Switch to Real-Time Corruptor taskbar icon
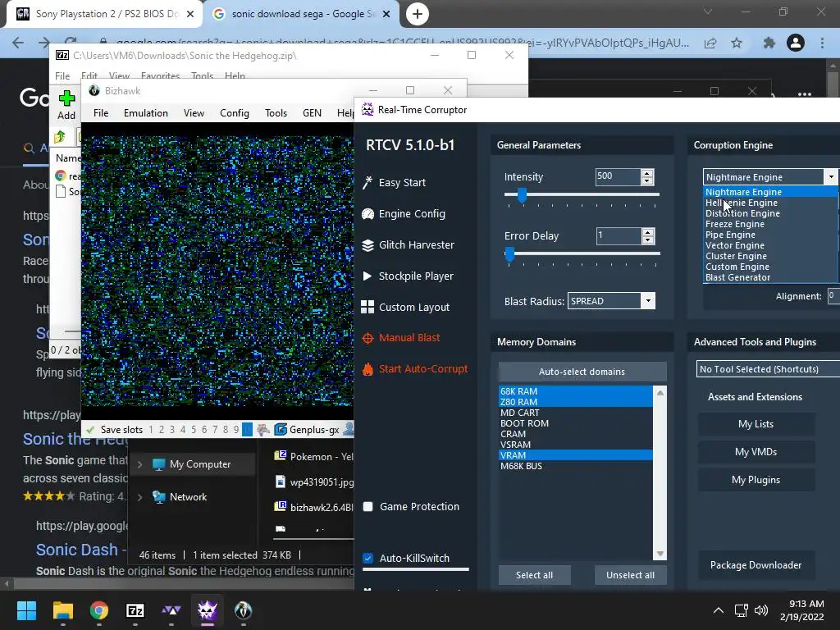The width and height of the screenshot is (840, 630). click(x=207, y=610)
